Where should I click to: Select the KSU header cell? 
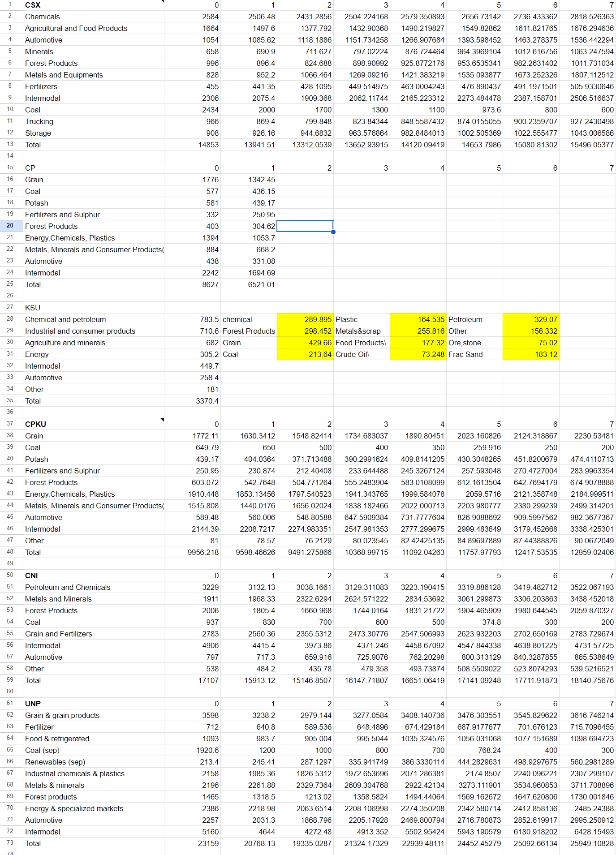click(93, 308)
